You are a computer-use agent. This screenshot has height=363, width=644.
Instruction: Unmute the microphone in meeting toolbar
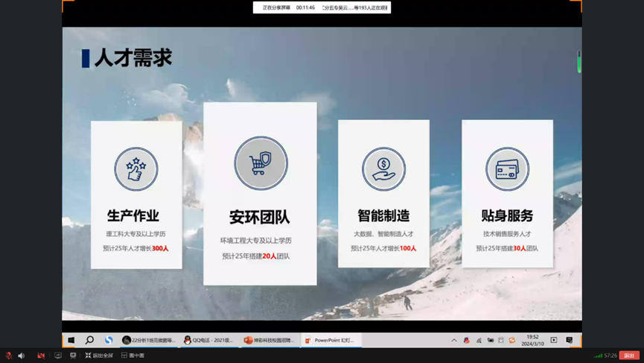8,356
